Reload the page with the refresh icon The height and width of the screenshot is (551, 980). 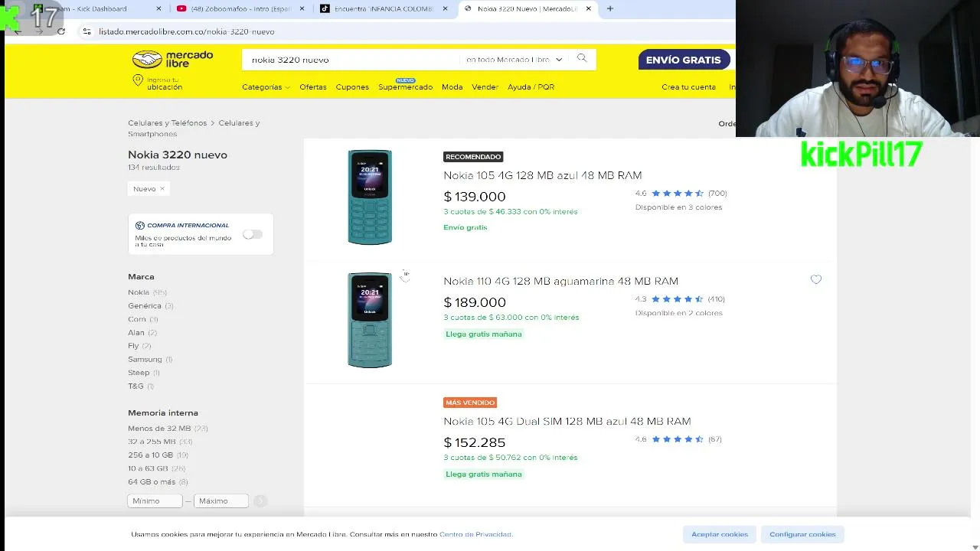[x=61, y=31]
